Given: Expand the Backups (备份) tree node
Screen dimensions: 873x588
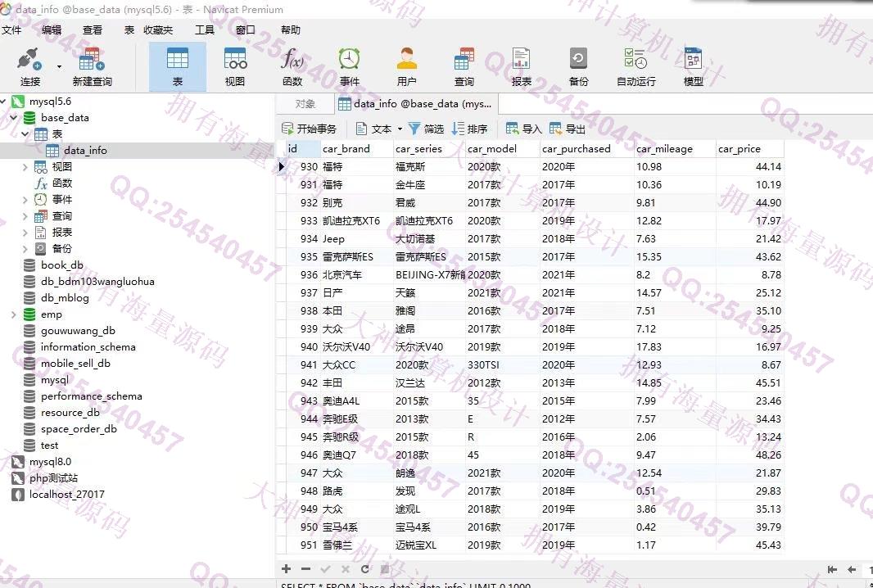Looking at the screenshot, I should click(x=25, y=248).
